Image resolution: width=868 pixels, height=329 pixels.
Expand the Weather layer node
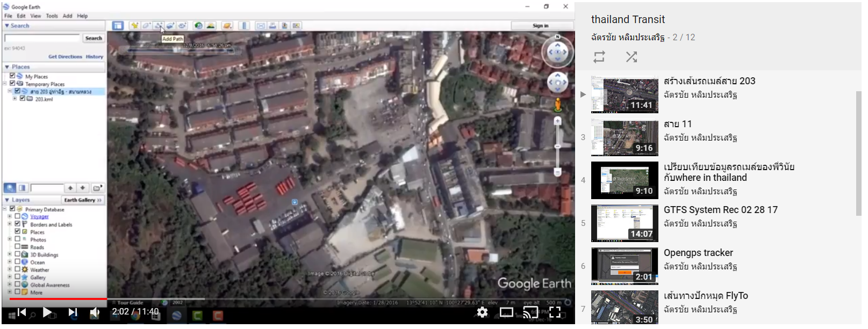(x=9, y=269)
